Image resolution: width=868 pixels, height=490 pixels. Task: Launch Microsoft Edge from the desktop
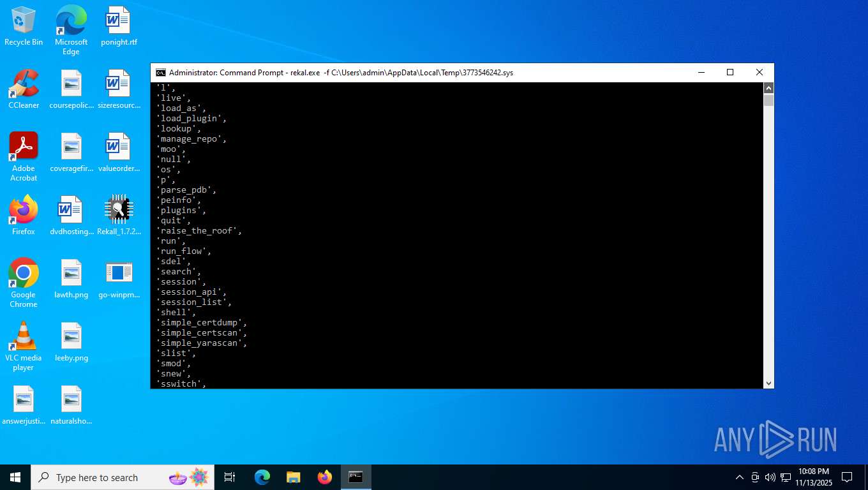click(71, 30)
